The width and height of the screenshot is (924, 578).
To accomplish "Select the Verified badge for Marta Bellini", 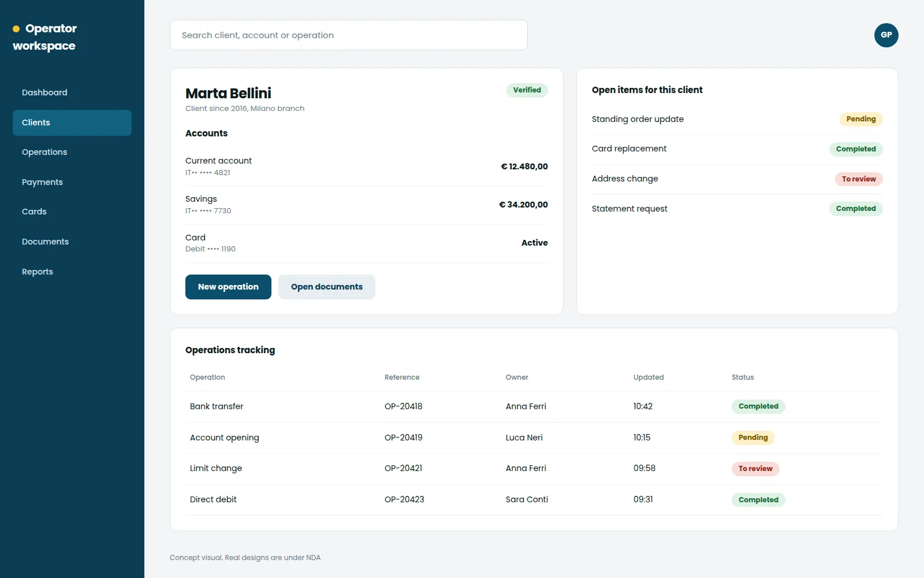I will tap(527, 90).
